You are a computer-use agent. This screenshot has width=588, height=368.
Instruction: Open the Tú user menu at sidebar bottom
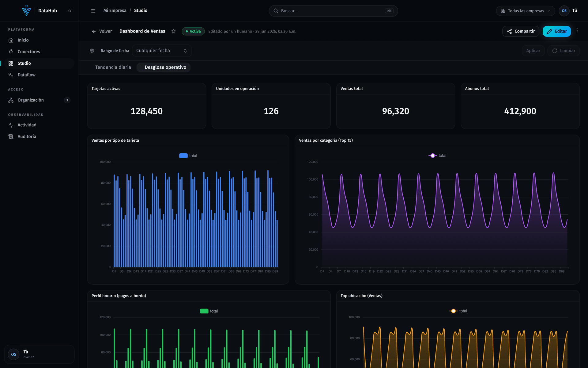pyautogui.click(x=39, y=354)
